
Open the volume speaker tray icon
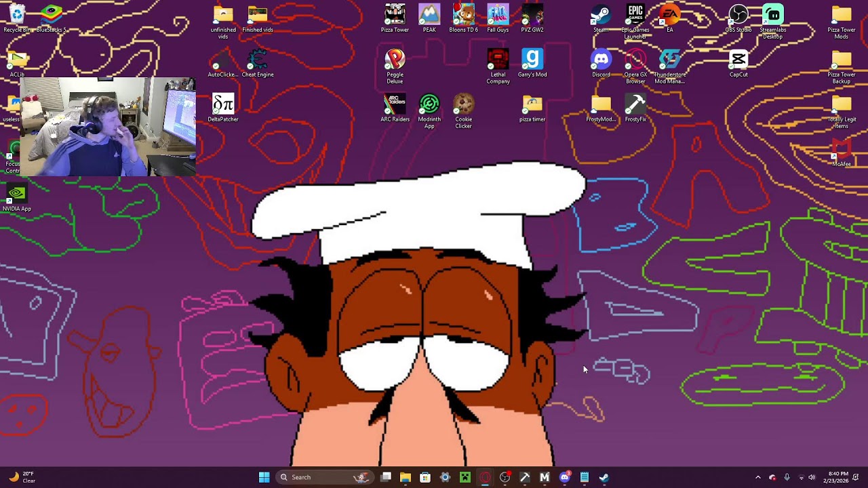coord(812,477)
